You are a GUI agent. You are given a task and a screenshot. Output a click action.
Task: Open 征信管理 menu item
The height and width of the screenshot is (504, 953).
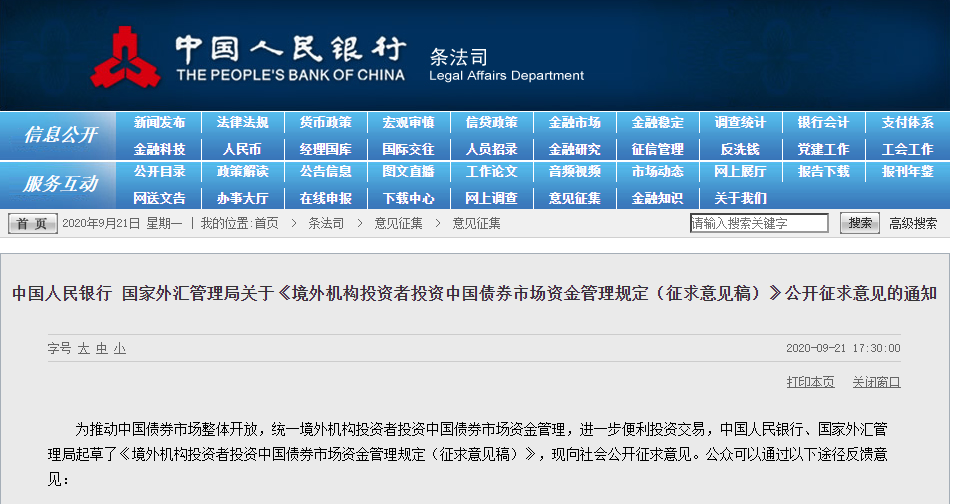657,149
